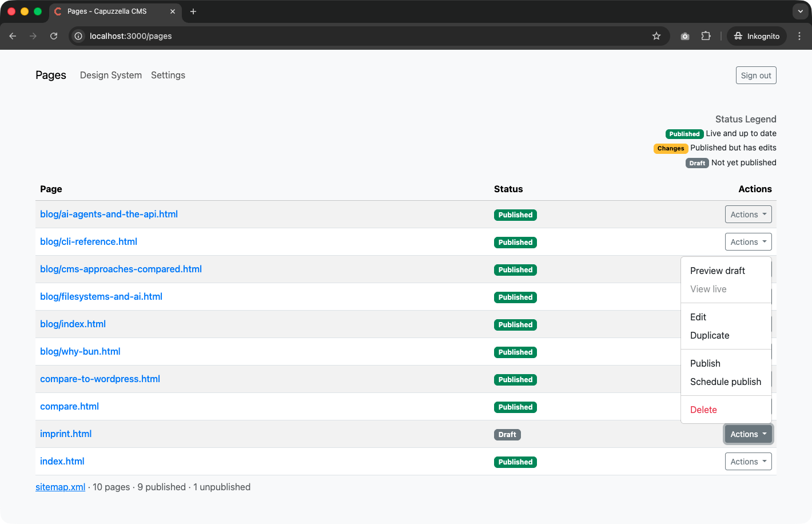Click the camera capture icon in address bar
Viewport: 812px width, 524px height.
coord(684,35)
